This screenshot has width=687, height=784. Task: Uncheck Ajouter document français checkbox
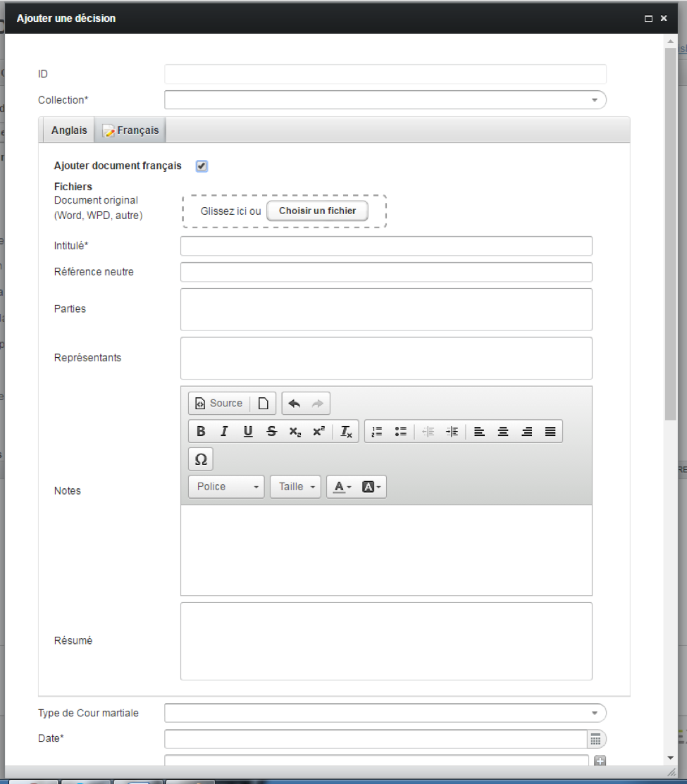202,166
